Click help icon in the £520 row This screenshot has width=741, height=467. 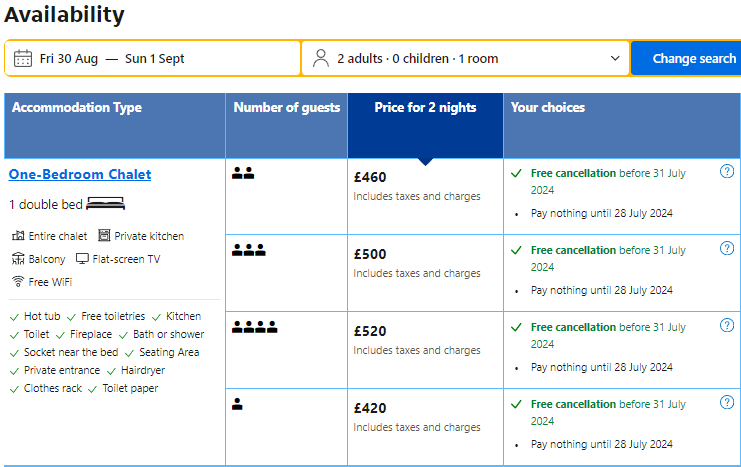pyautogui.click(x=727, y=326)
